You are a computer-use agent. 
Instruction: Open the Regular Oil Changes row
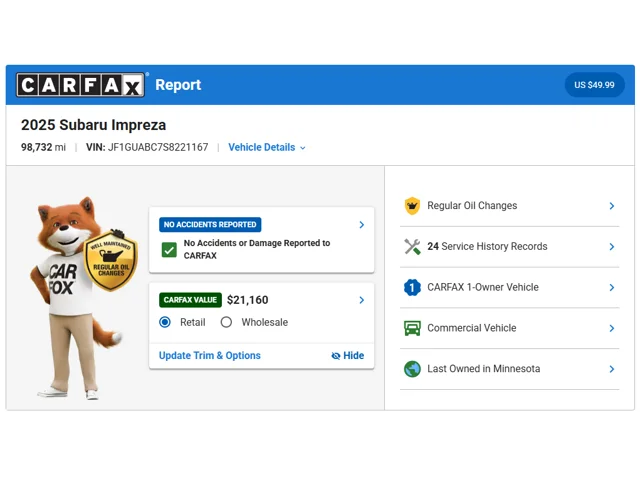pyautogui.click(x=509, y=206)
